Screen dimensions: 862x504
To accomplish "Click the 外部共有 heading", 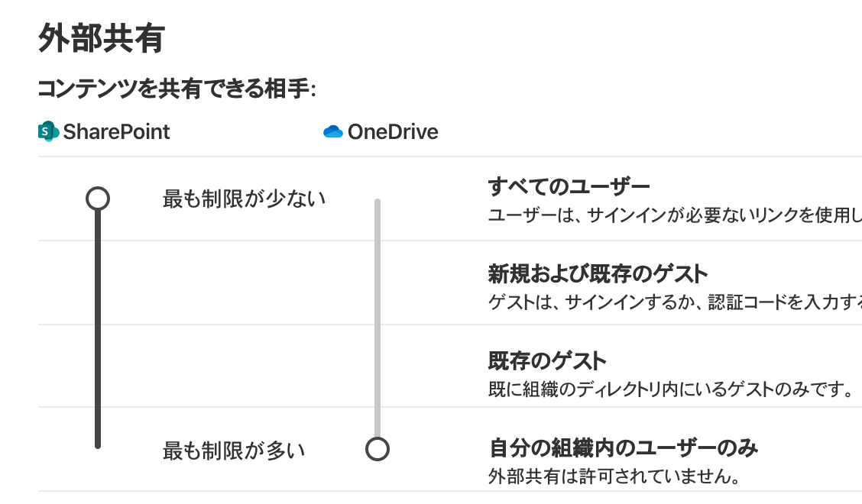I will click(x=102, y=38).
